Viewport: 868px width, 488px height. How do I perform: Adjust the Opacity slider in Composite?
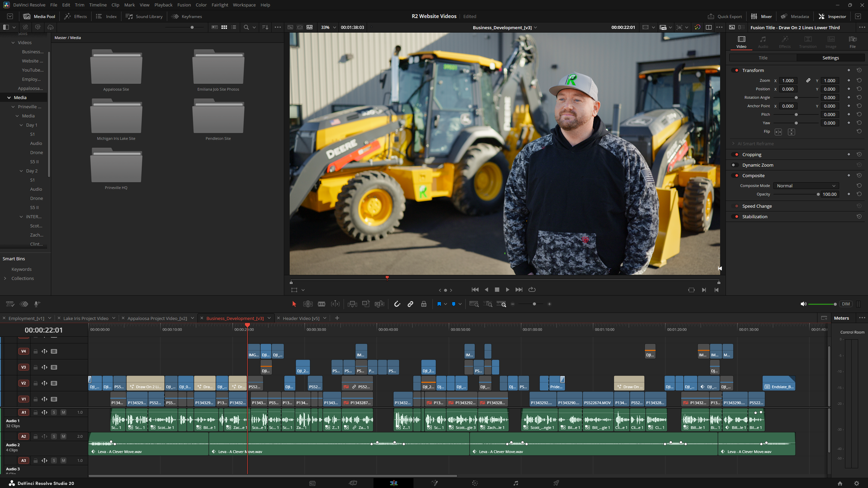point(818,195)
